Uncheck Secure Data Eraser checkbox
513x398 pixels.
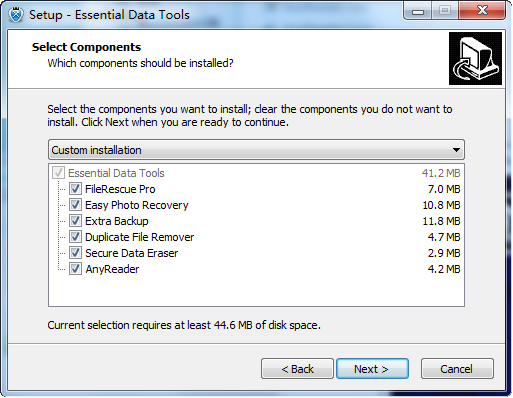click(x=75, y=253)
